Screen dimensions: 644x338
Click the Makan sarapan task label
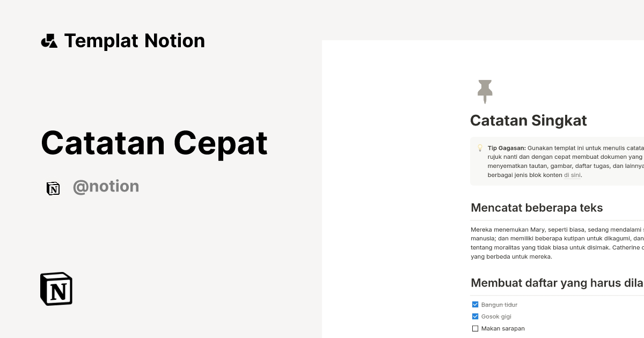(503, 328)
